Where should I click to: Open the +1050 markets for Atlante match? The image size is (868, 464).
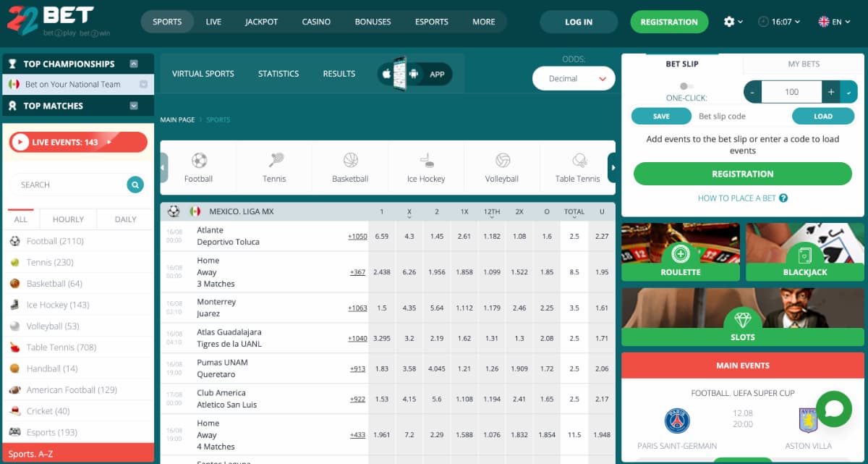[357, 236]
